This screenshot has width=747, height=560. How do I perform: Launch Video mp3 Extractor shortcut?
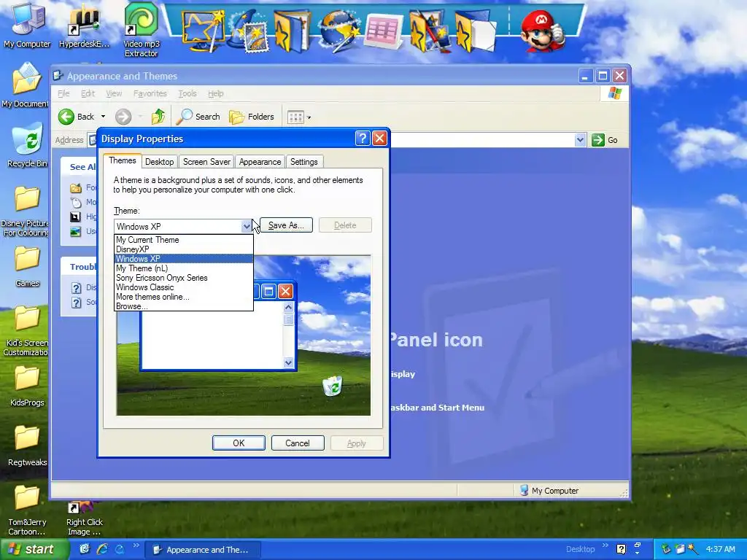(141, 30)
